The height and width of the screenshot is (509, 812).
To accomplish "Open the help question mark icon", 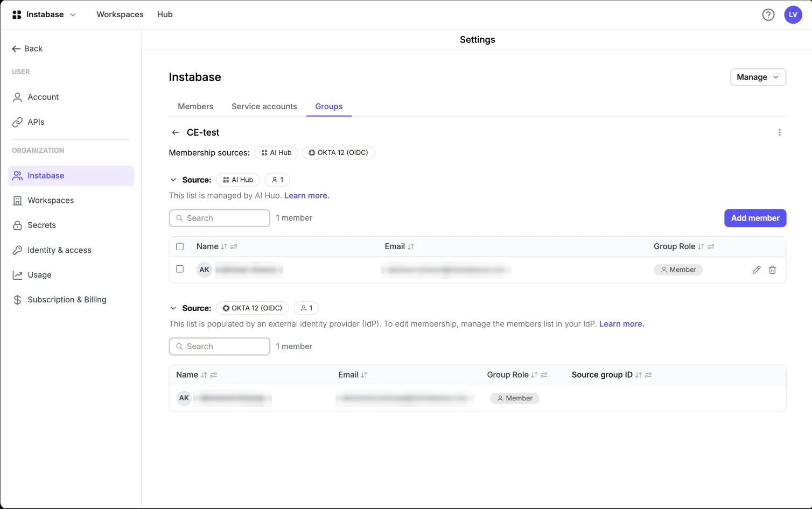I will click(768, 15).
